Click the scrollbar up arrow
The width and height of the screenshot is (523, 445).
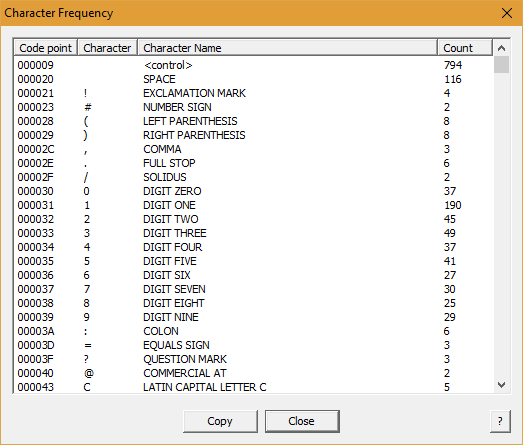coord(501,48)
